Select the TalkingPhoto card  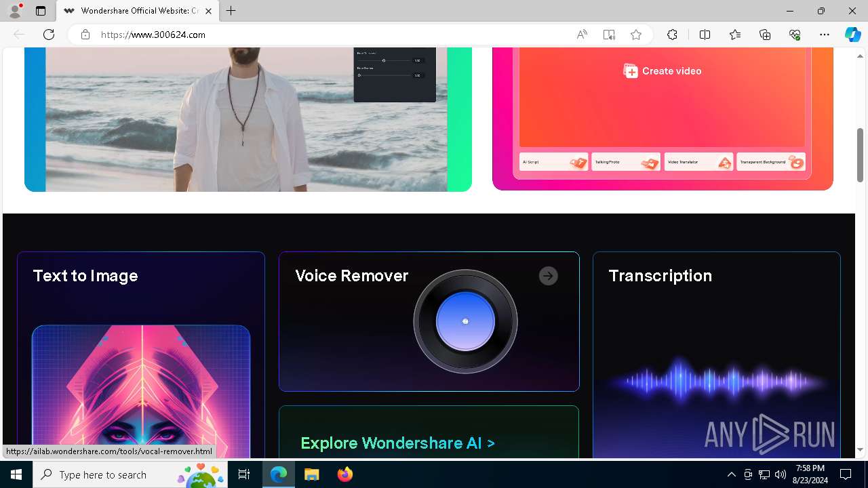tap(626, 163)
